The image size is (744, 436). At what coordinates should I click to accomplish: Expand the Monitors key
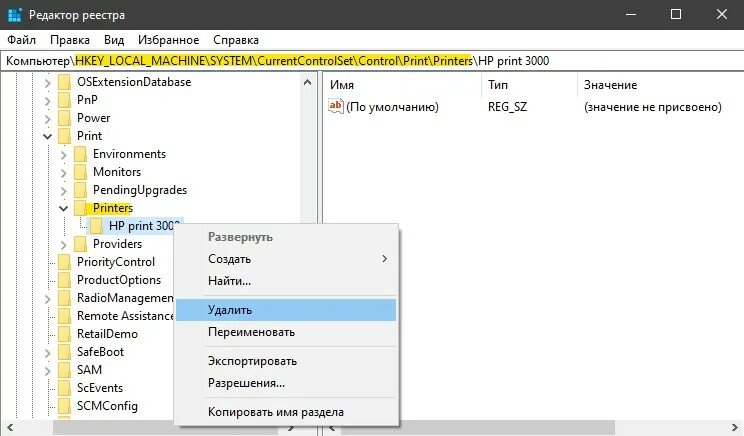64,173
